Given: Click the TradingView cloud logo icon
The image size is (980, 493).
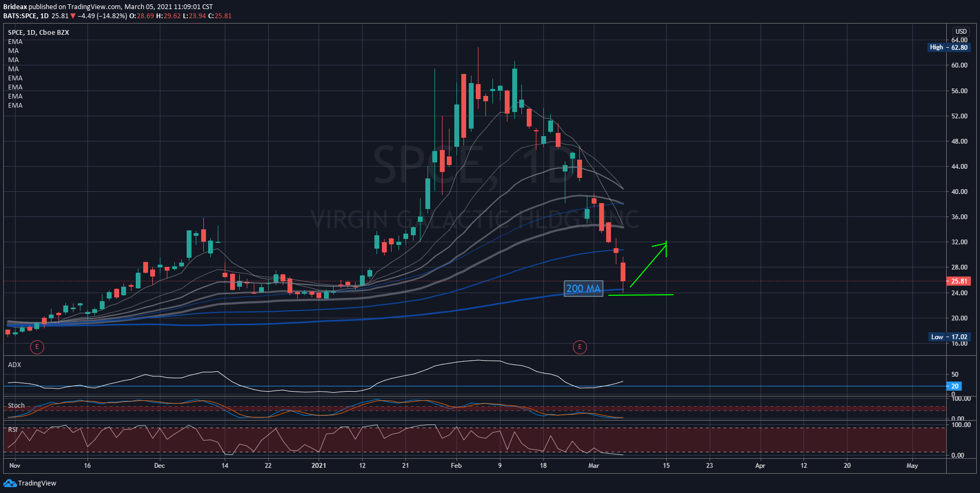Looking at the screenshot, I should (10, 483).
